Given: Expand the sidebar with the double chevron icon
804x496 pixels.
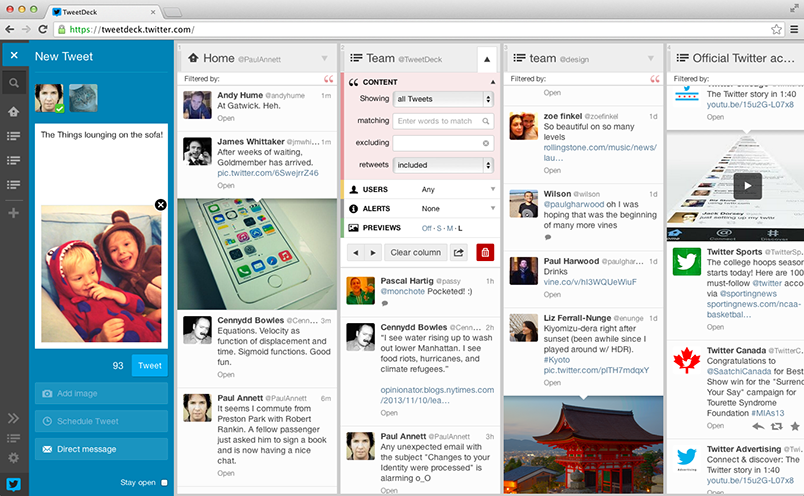Looking at the screenshot, I should click(x=14, y=418).
